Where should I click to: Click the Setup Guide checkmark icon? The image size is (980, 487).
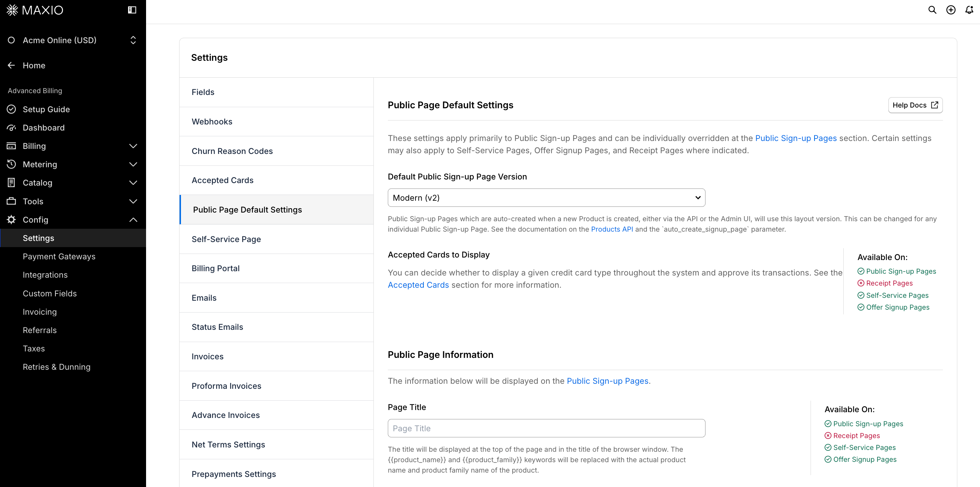pos(12,109)
